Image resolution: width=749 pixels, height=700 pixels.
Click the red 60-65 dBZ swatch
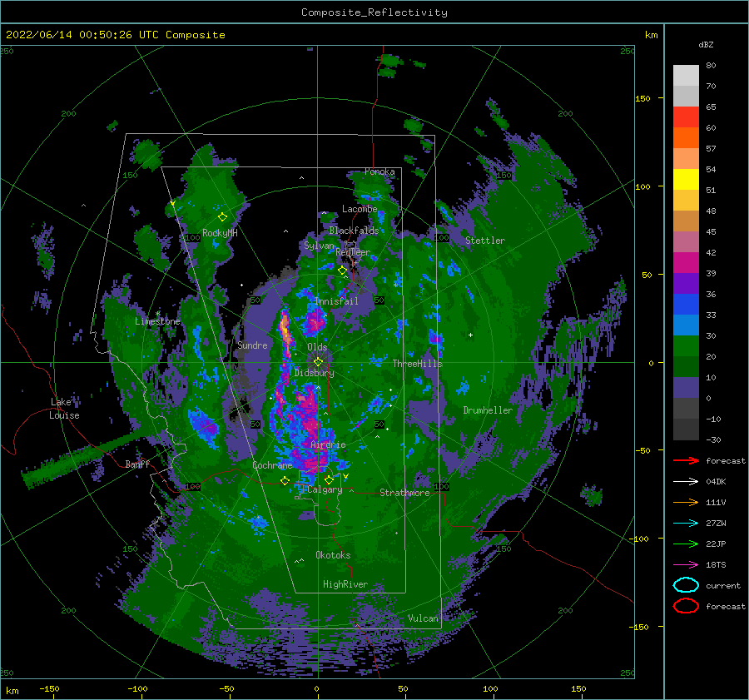point(686,117)
